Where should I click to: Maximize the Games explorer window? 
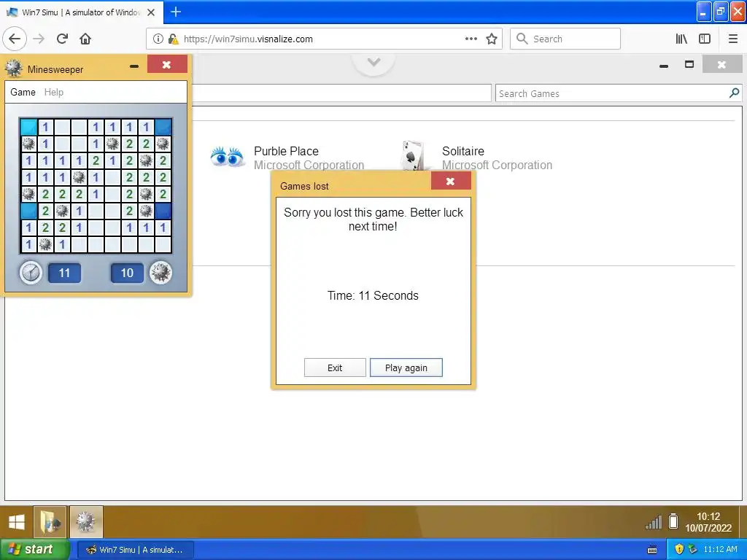click(689, 64)
